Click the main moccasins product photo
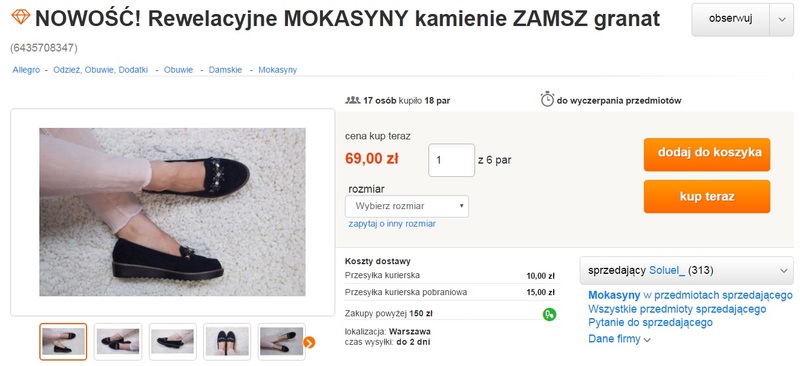Screen dimensions: 800x366 pos(172,212)
